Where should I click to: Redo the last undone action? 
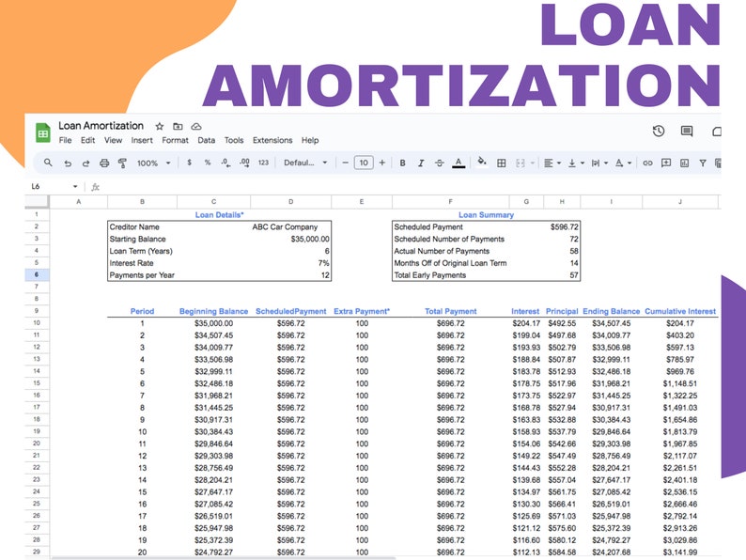click(x=86, y=163)
